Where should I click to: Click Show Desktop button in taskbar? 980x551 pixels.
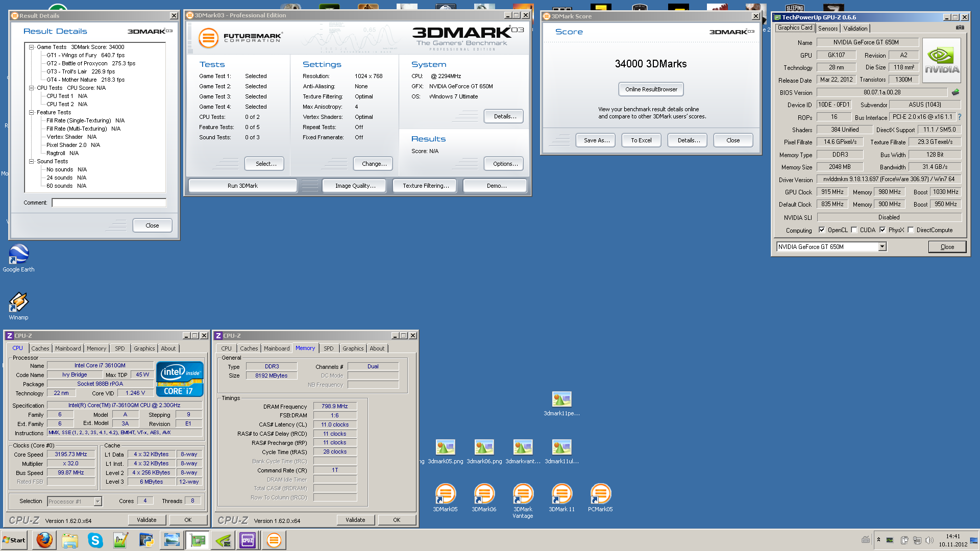pos(974,540)
